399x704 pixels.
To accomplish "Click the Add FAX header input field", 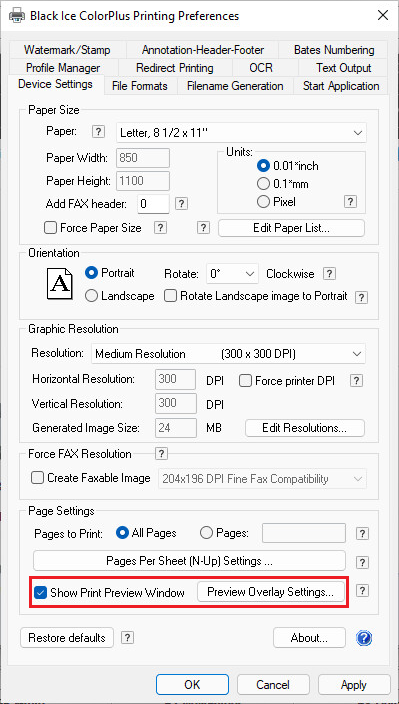I will (x=153, y=204).
